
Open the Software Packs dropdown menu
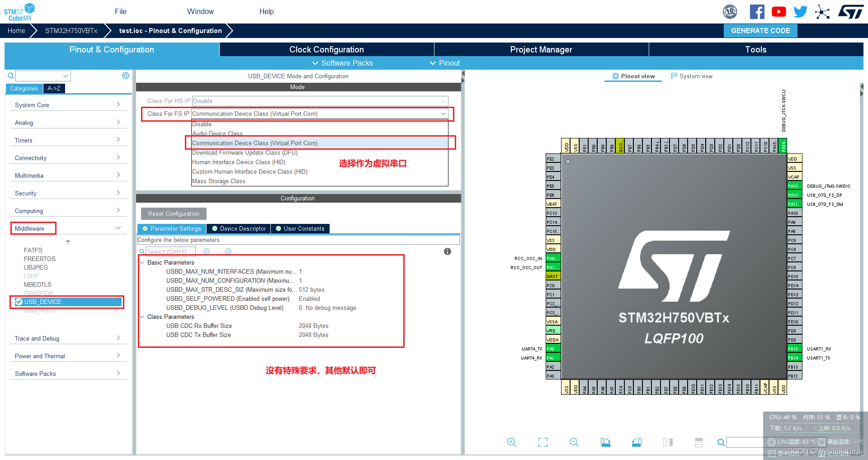pos(342,63)
